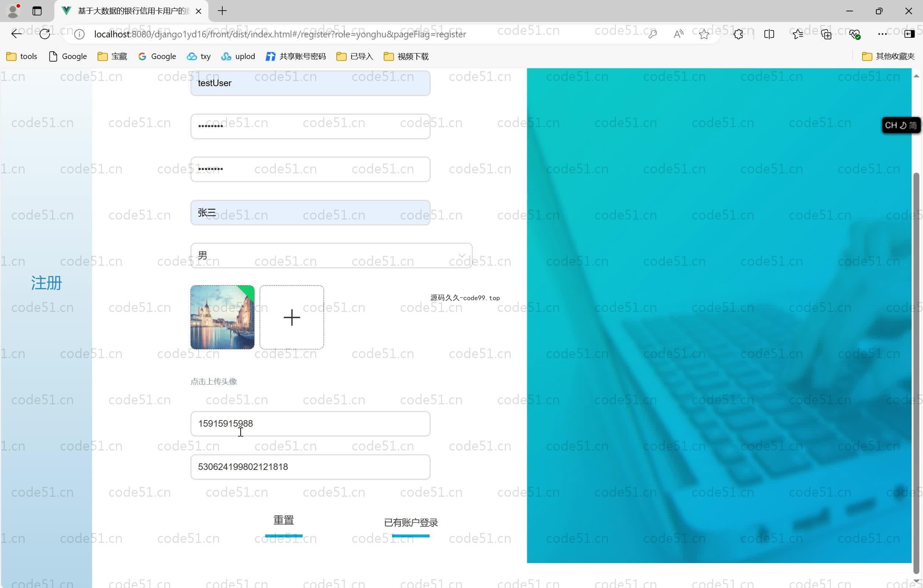923x588 pixels.
Task: Click ID number field 530624199802121818
Action: point(310,467)
